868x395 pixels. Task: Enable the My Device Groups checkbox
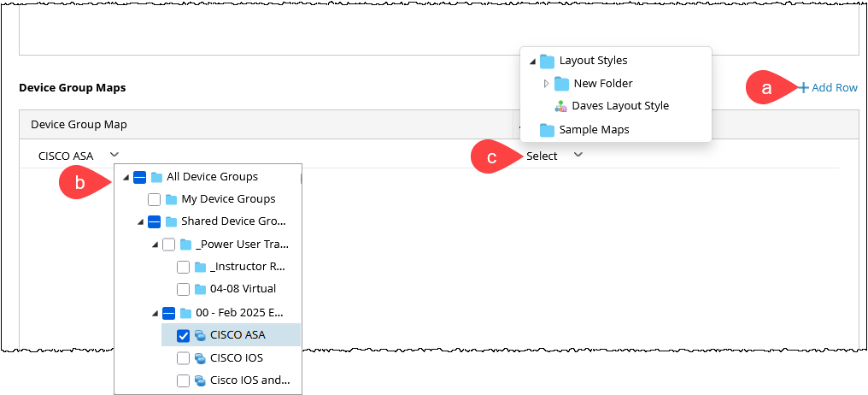pos(154,199)
